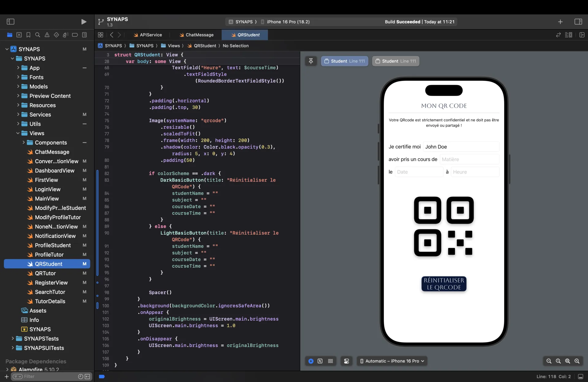
Task: Zoom preview to fit
Action: click(567, 361)
